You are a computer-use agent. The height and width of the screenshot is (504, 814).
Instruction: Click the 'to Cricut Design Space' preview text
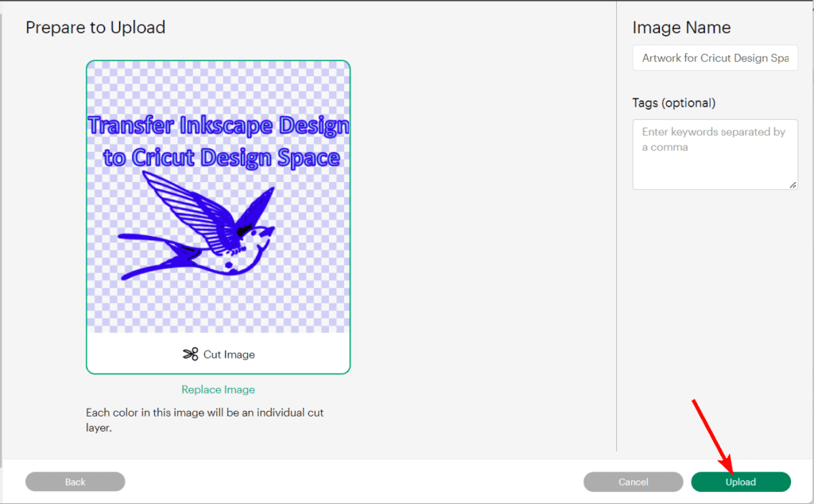pyautogui.click(x=222, y=157)
